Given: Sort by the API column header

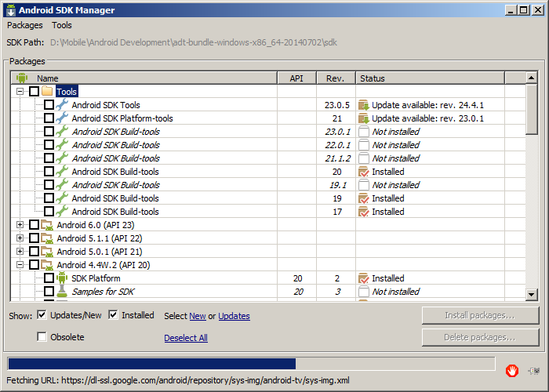Looking at the screenshot, I should click(297, 78).
